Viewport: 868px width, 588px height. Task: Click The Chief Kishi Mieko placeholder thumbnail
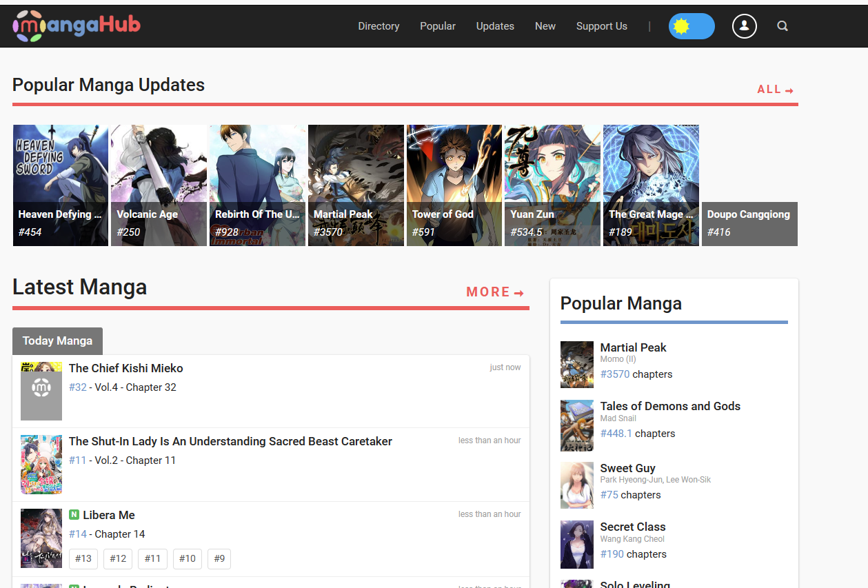[41, 391]
